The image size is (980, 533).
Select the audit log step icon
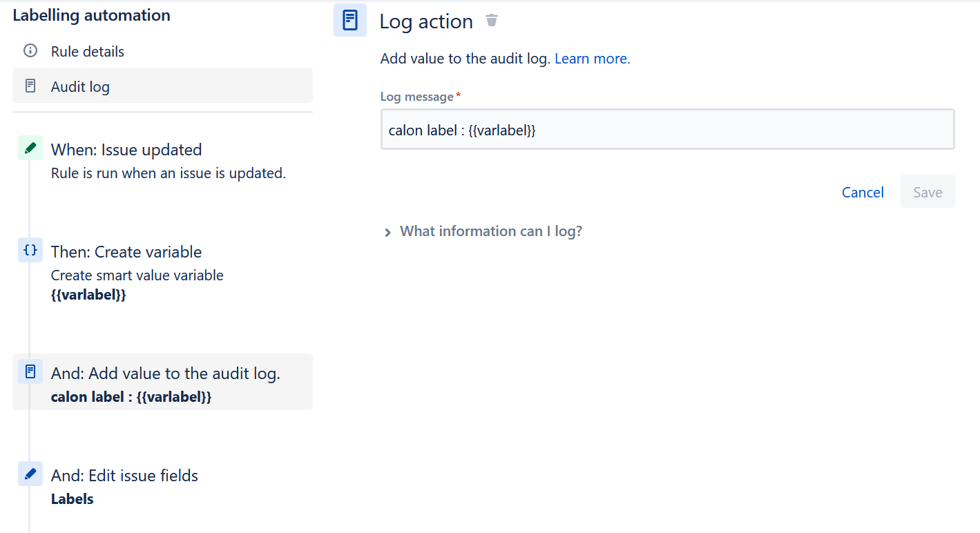pyautogui.click(x=30, y=371)
